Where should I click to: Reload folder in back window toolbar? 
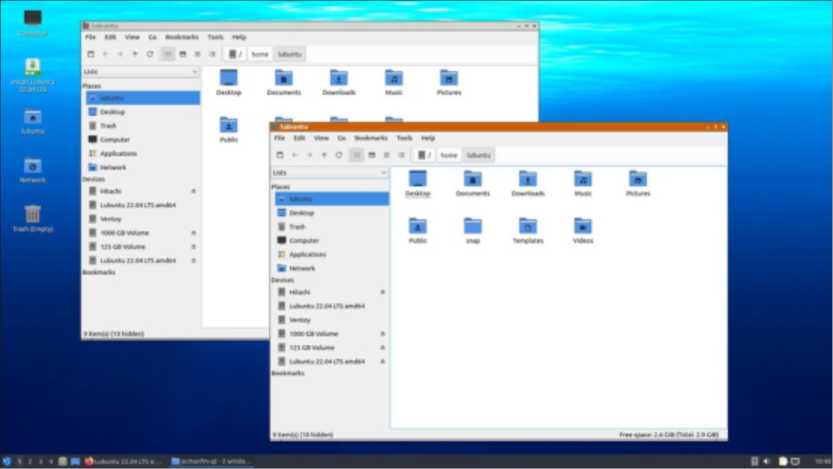pos(150,54)
